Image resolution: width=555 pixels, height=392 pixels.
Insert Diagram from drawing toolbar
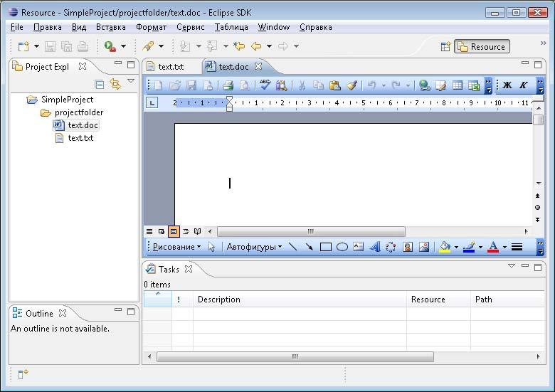click(391, 247)
